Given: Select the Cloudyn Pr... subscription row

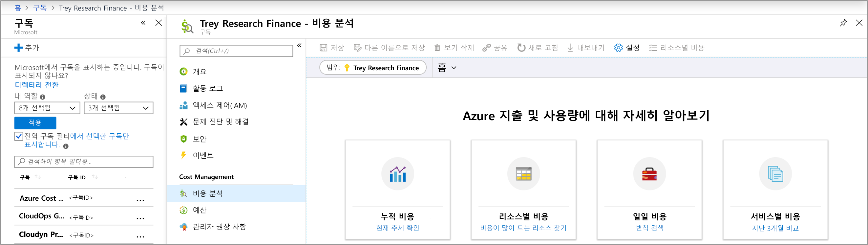Looking at the screenshot, I should 84,234.
